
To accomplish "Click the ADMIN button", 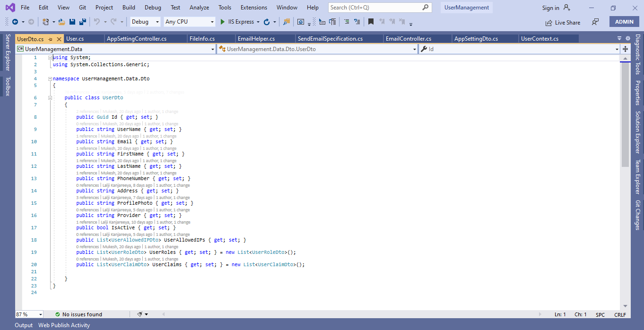I will pyautogui.click(x=624, y=22).
